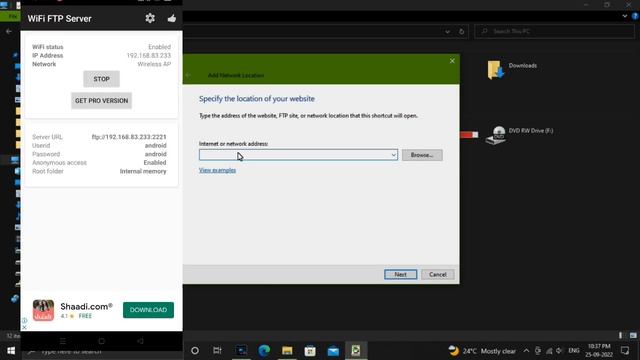Expand the address bar history dropdown

447,31
